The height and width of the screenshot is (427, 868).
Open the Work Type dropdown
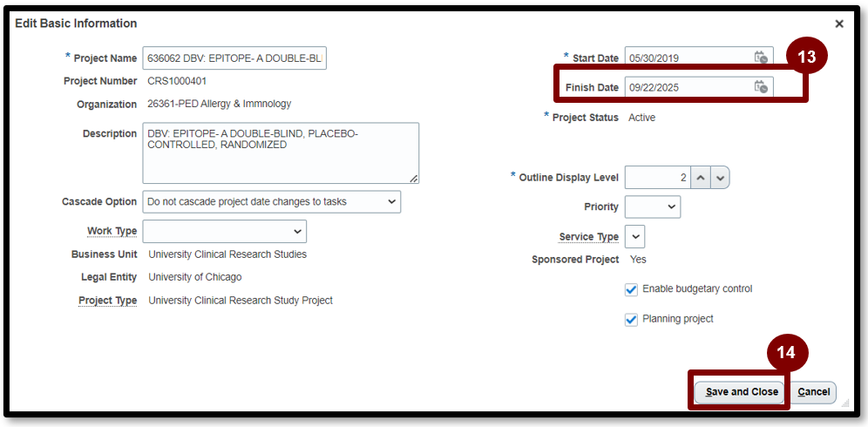(225, 231)
